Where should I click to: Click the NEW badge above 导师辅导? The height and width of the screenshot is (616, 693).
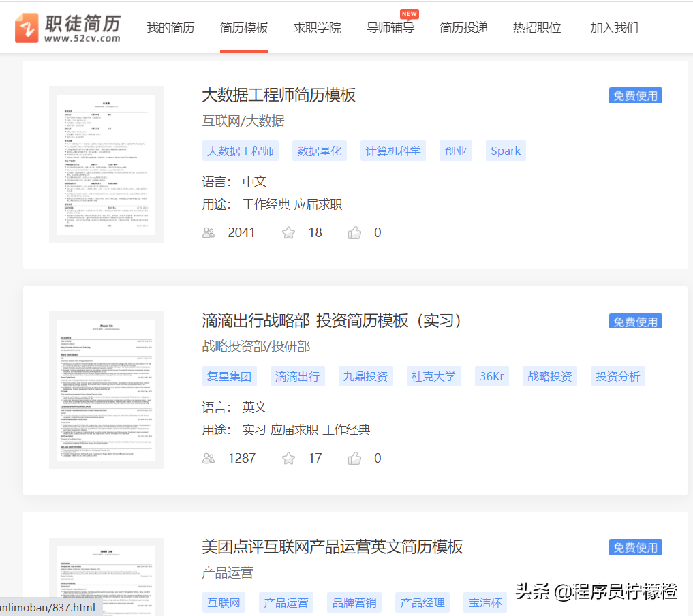tap(409, 13)
